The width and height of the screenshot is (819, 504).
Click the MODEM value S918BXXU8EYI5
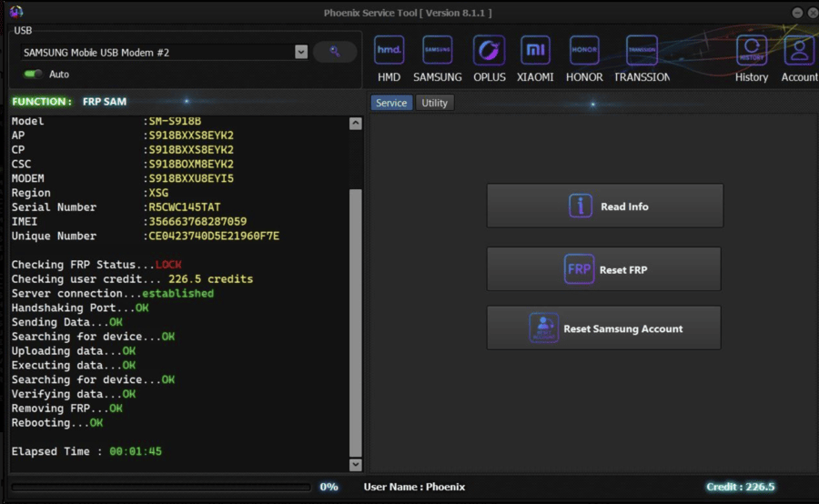[191, 178]
